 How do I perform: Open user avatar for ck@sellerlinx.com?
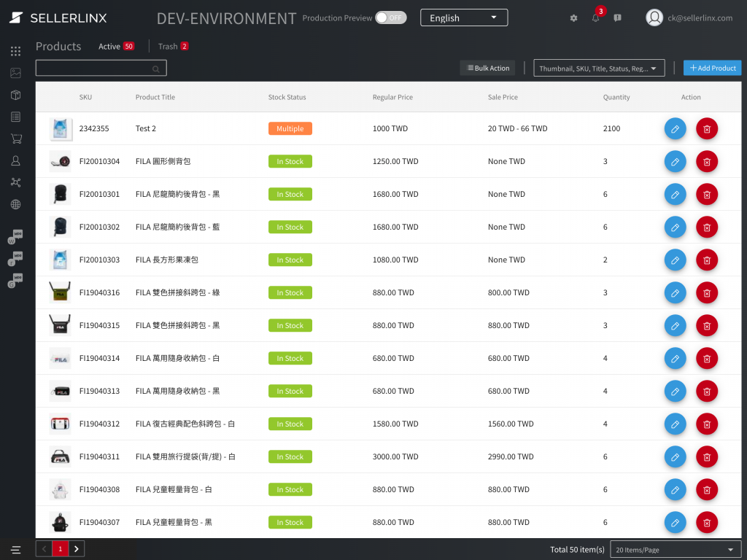654,18
